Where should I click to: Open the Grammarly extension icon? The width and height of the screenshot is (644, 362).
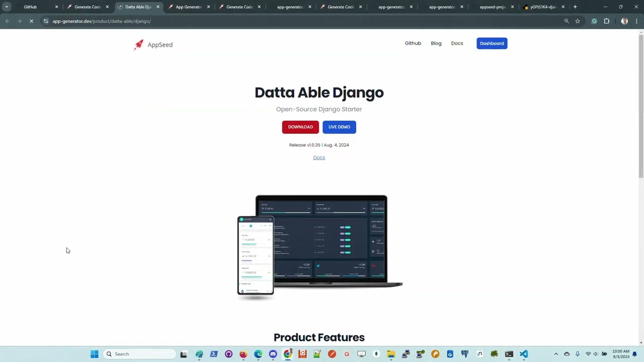coord(594,21)
